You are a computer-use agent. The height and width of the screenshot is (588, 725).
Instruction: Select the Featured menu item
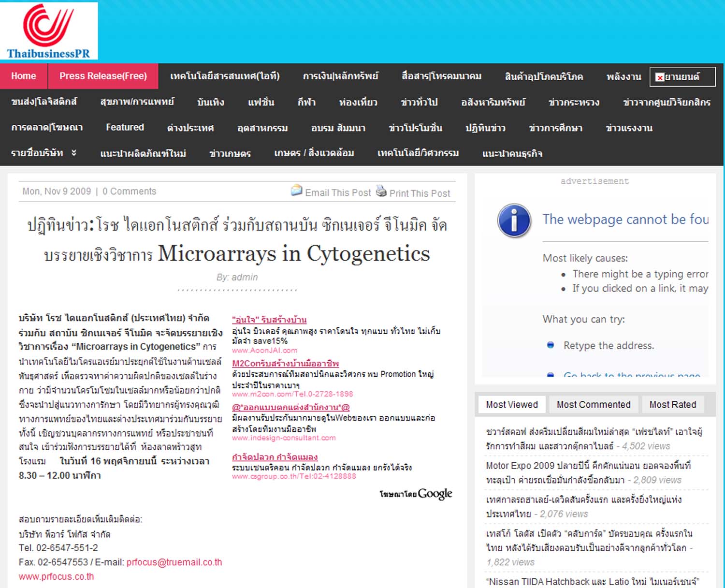[x=125, y=127]
